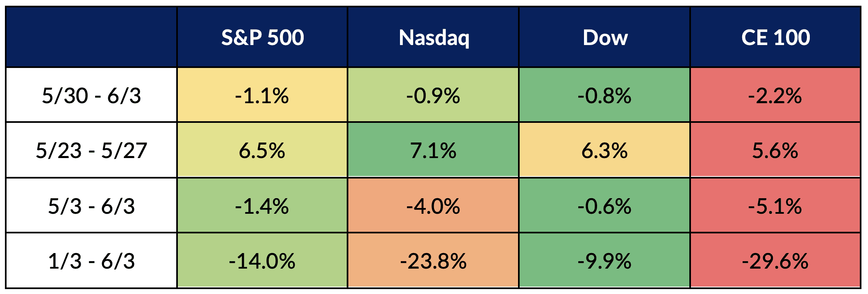868x294 pixels.
Task: Click the S&P 500 column header
Action: [262, 38]
